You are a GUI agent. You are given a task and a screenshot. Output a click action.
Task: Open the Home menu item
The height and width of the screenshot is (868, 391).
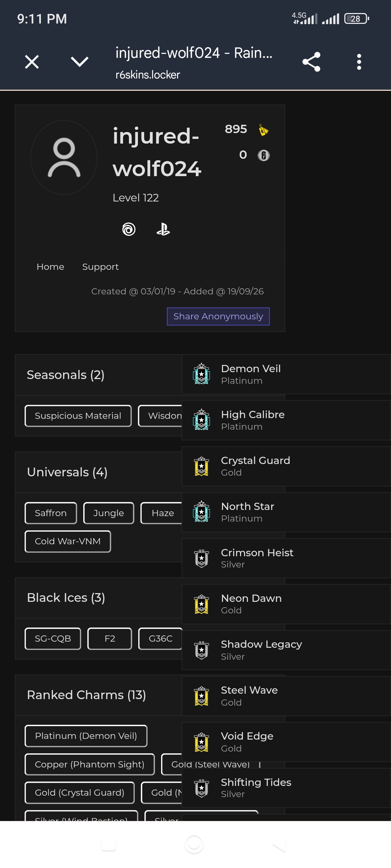coord(50,267)
